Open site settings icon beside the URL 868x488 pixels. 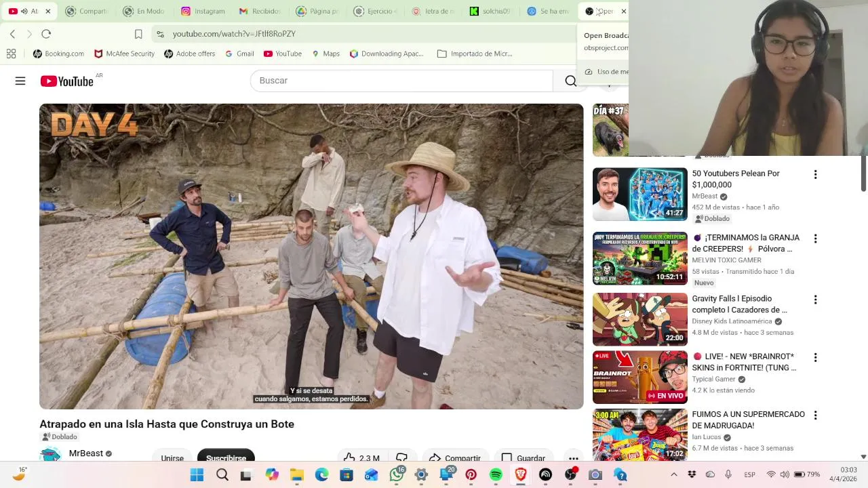tap(159, 34)
